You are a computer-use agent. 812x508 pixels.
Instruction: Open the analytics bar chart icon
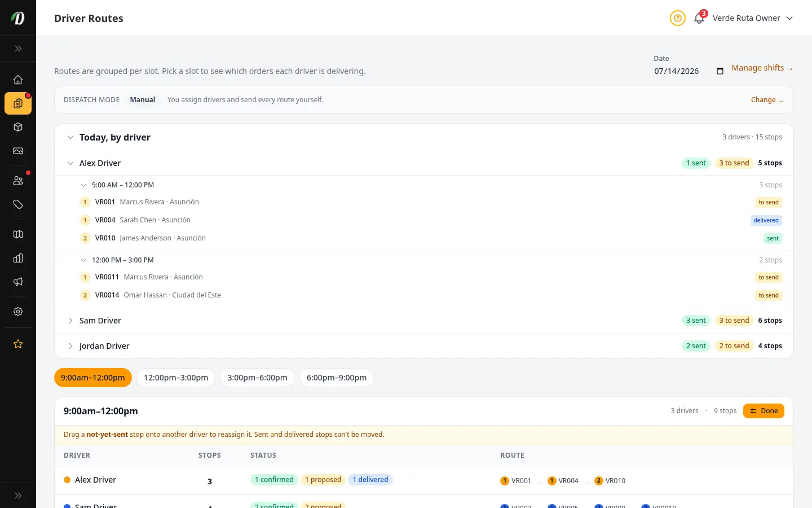coord(18,258)
